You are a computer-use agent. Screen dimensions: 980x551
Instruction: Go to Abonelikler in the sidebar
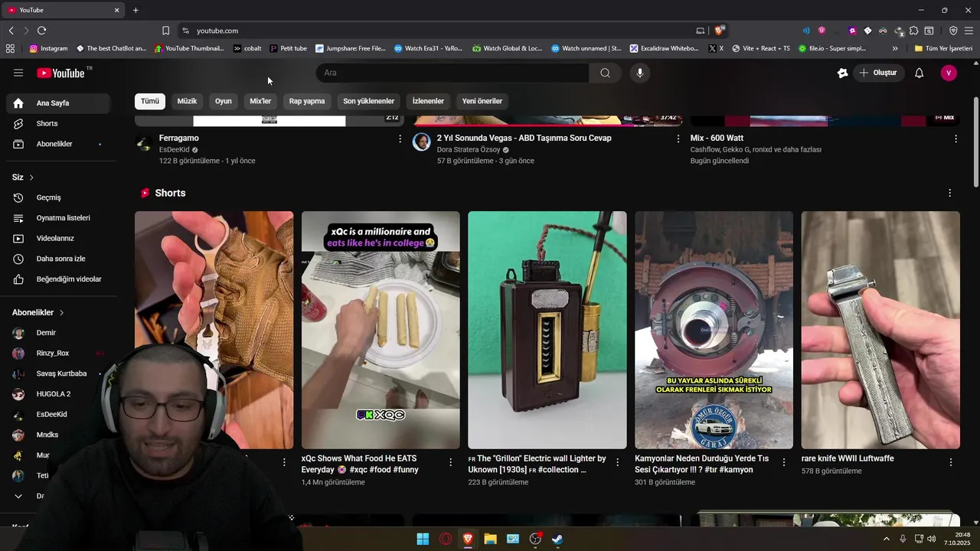pos(58,144)
